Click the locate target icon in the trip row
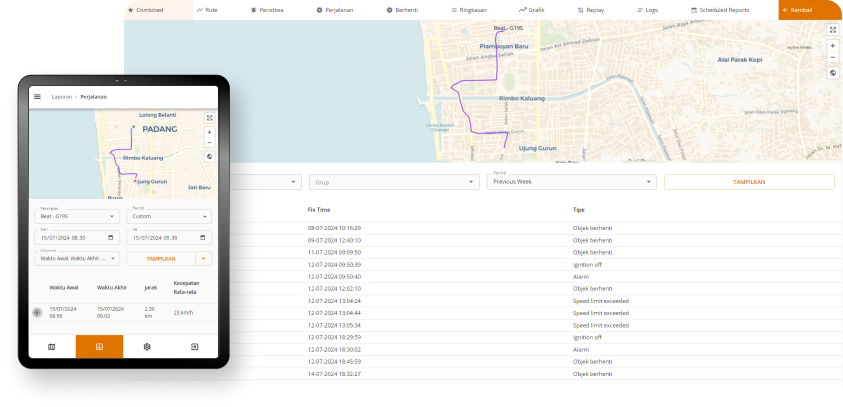 tap(37, 312)
